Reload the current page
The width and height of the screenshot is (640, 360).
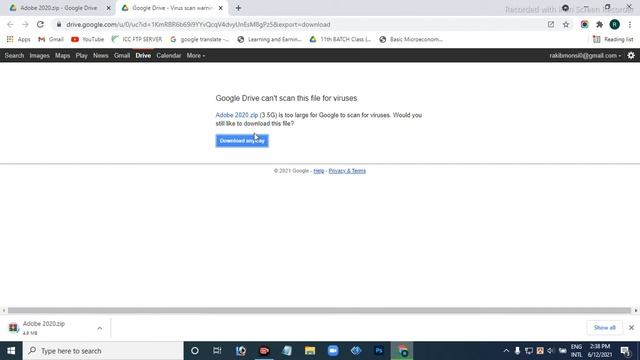tap(40, 24)
